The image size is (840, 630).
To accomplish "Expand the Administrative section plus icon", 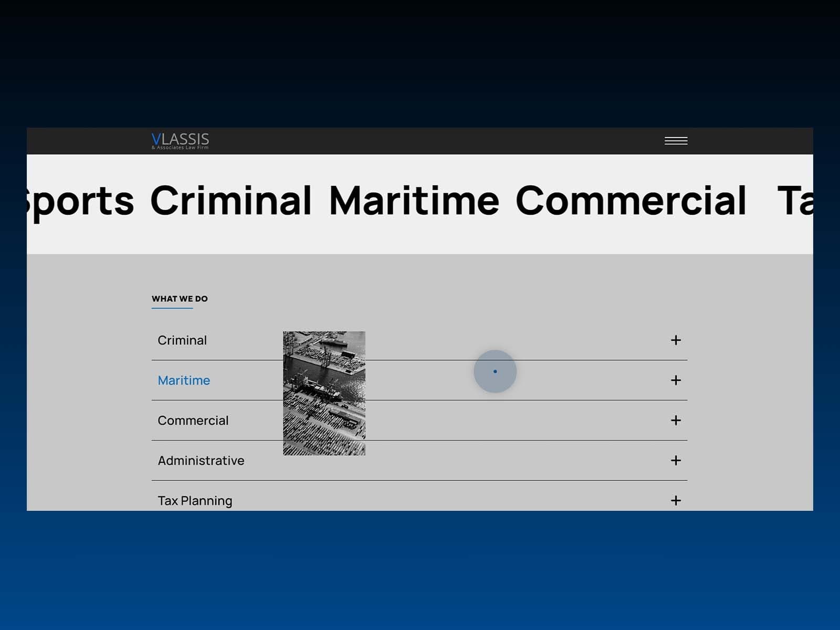I will point(676,460).
